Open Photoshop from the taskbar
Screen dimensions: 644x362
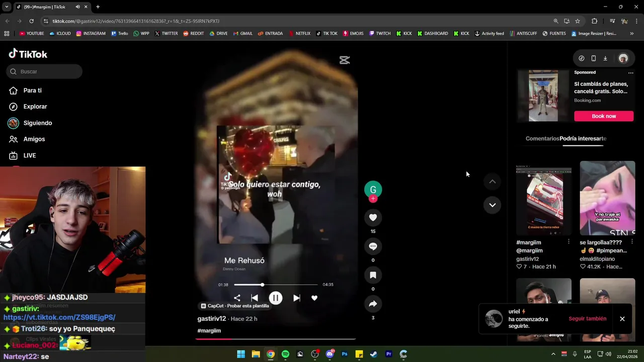pos(345,354)
